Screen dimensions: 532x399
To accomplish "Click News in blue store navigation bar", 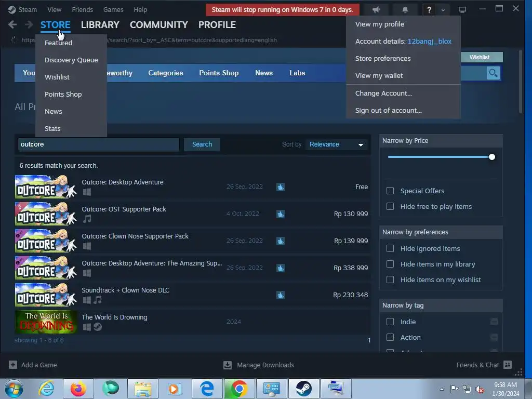I will (264, 73).
